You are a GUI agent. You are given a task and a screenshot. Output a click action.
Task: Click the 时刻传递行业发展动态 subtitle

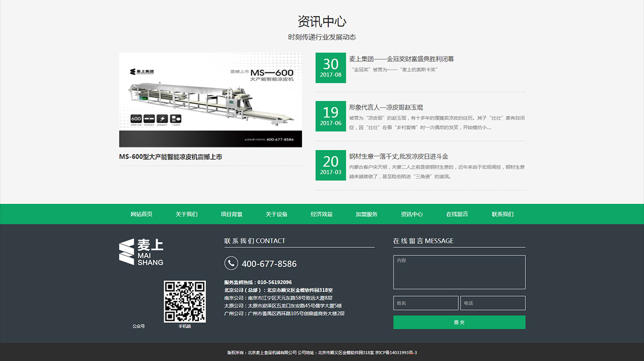[322, 37]
